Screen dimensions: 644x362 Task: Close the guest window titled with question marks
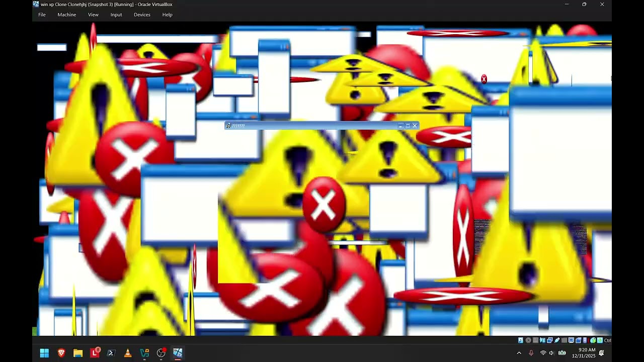[415, 125]
